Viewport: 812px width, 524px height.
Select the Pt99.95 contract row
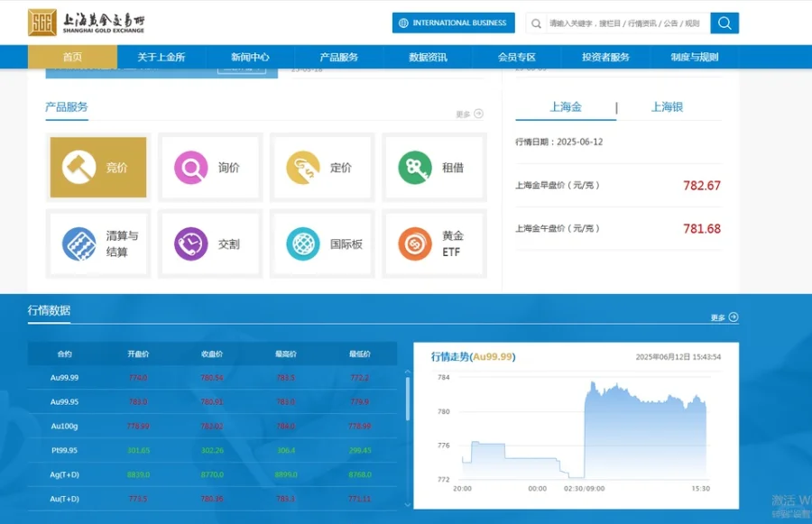(212, 450)
